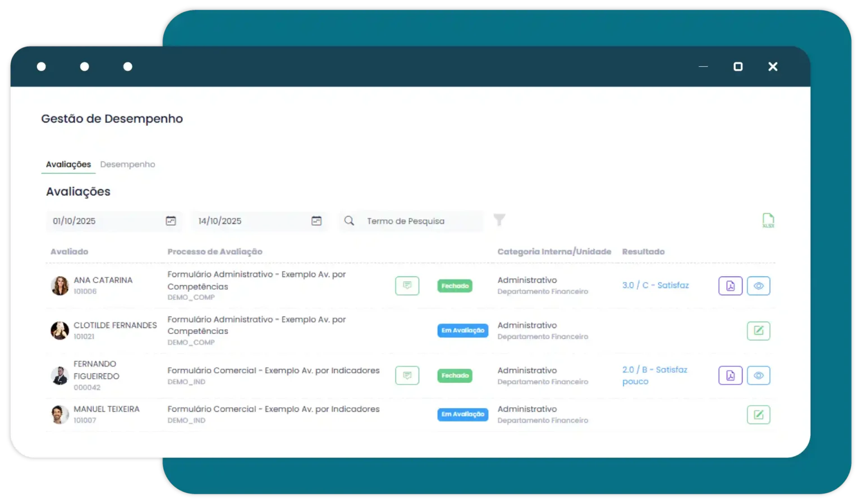Open the end date calendar for 14/10/2025
The height and width of the screenshot is (504, 862).
[x=317, y=221]
